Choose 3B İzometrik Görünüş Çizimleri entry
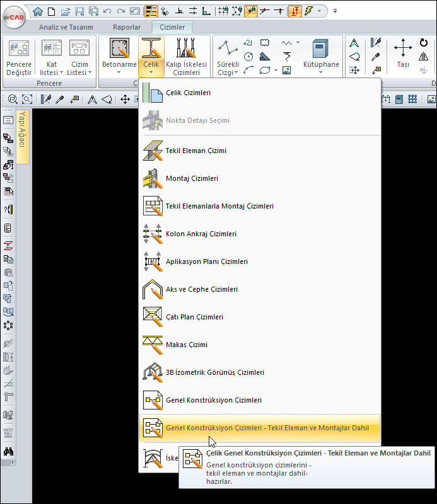 pyautogui.click(x=260, y=372)
